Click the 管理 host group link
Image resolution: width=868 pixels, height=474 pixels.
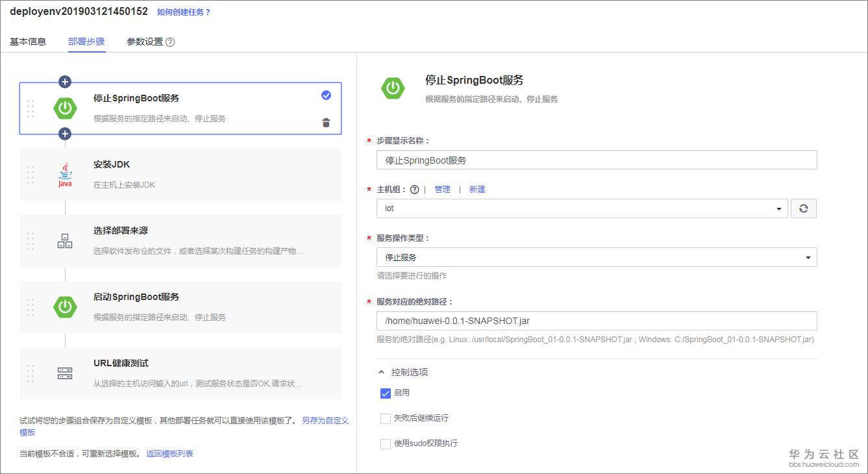point(442,190)
